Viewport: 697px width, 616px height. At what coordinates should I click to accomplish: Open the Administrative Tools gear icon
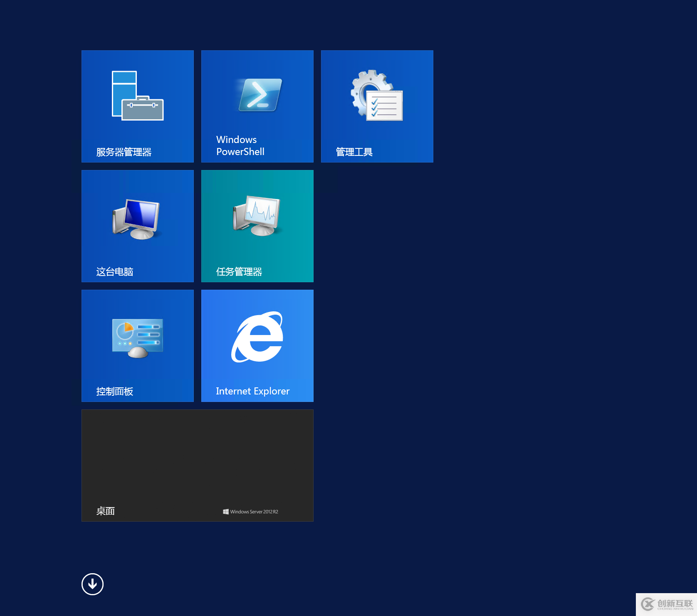pyautogui.click(x=377, y=96)
